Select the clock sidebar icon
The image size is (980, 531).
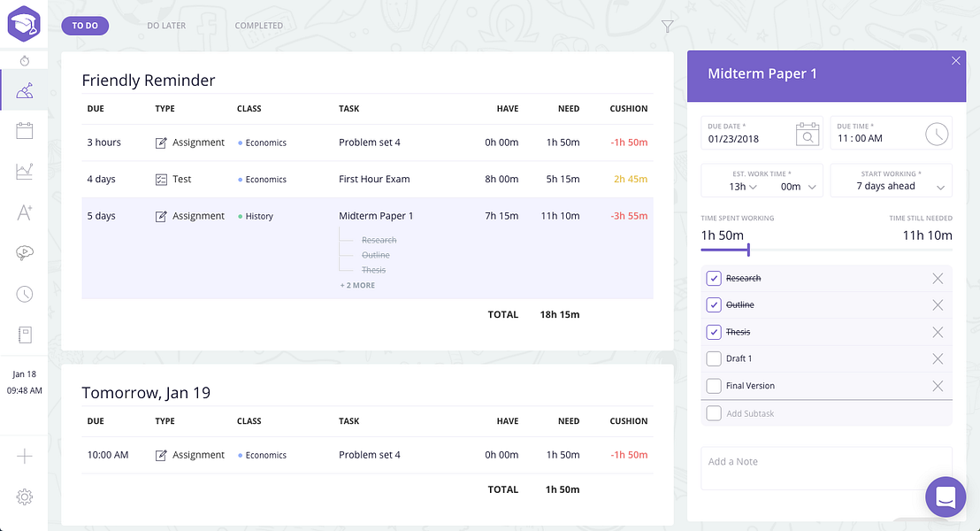click(24, 293)
